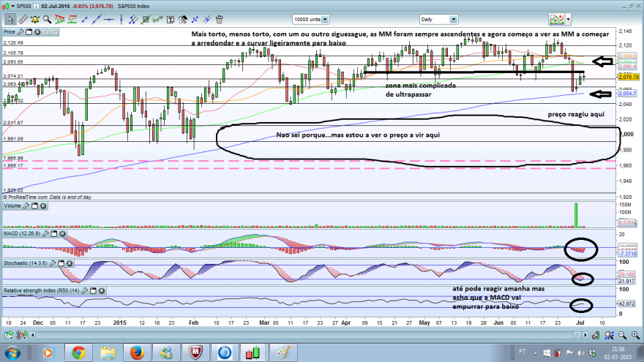This screenshot has height=362, width=644.
Task: Open the candlestick chart menu arrow
Action: tap(12, 6)
